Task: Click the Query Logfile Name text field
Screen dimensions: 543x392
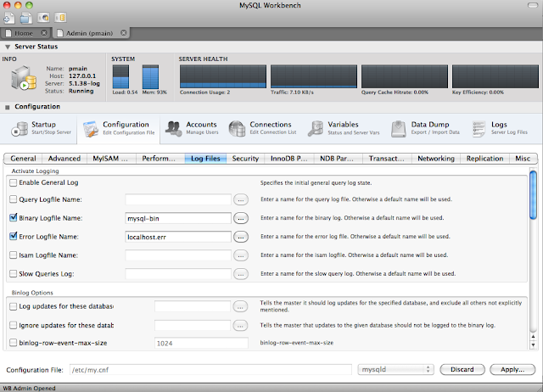Action: 178,199
